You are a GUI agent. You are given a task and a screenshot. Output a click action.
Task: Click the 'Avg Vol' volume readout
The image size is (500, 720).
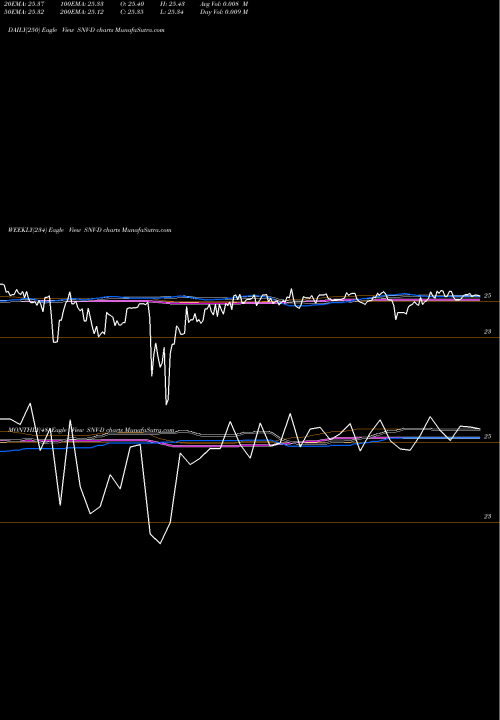[x=224, y=4]
